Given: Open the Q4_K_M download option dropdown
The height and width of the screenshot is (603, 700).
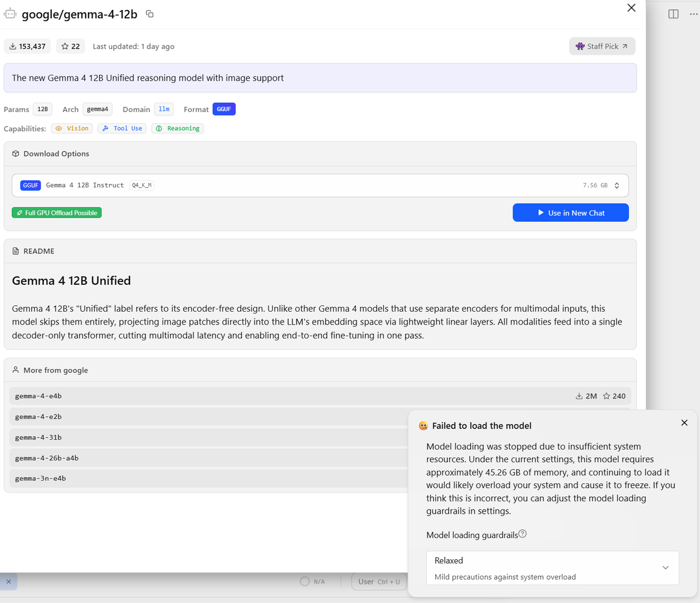Looking at the screenshot, I should [320, 185].
